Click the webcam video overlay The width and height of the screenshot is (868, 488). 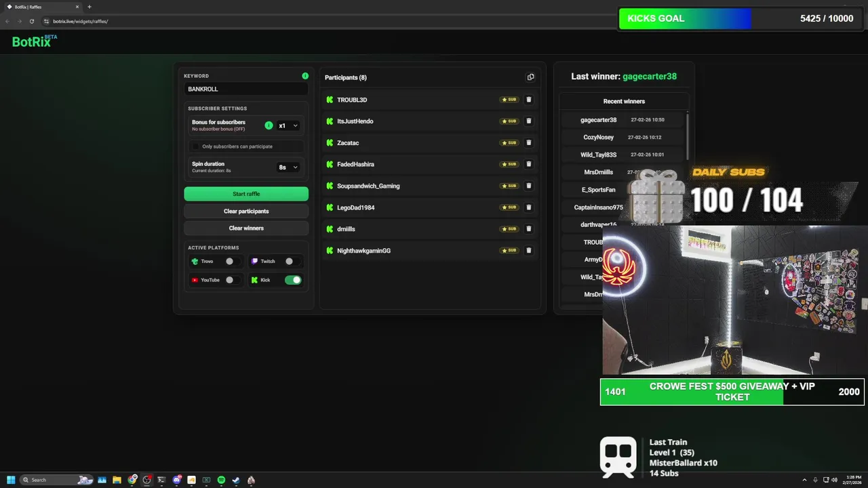tap(735, 300)
